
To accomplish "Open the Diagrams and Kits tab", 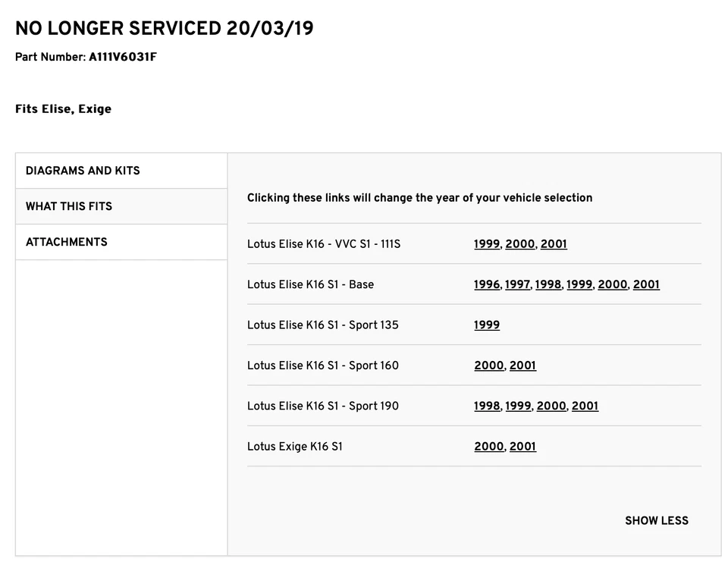I will click(x=83, y=171).
